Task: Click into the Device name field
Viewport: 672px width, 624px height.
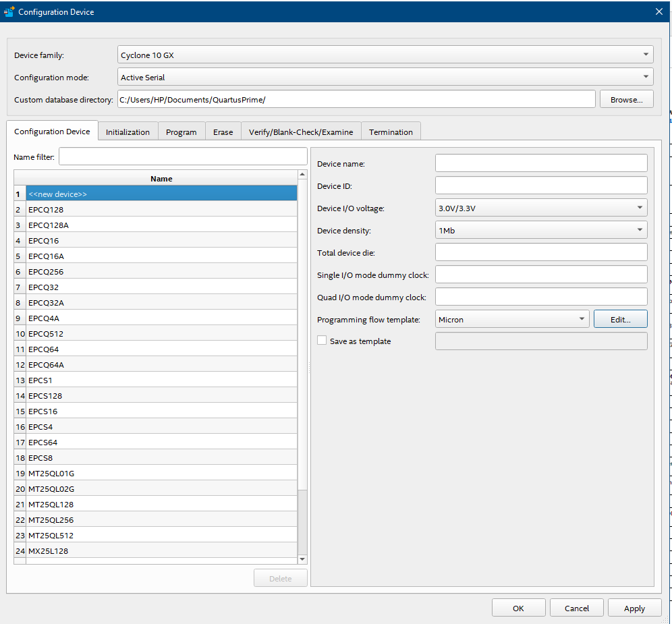Action: click(x=540, y=163)
